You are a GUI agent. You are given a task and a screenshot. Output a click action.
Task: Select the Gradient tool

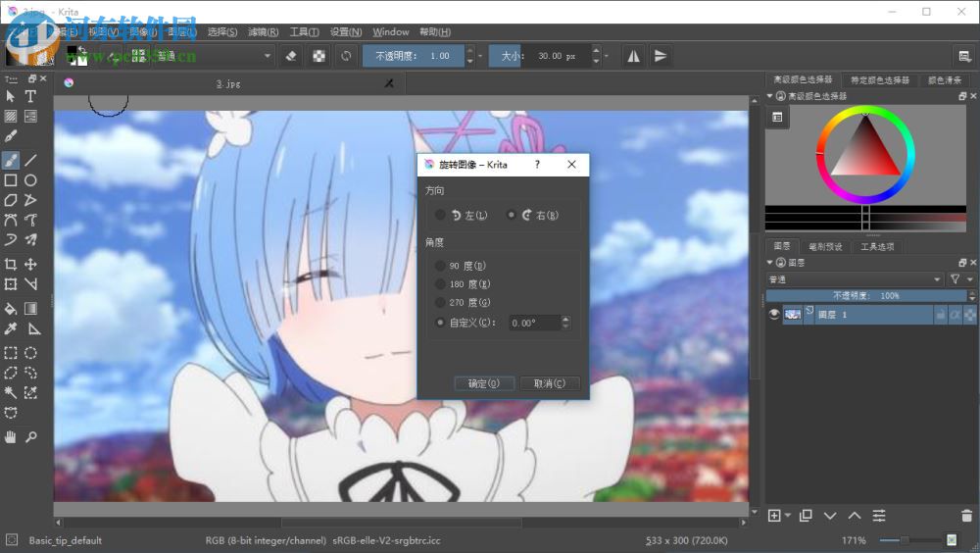30,309
